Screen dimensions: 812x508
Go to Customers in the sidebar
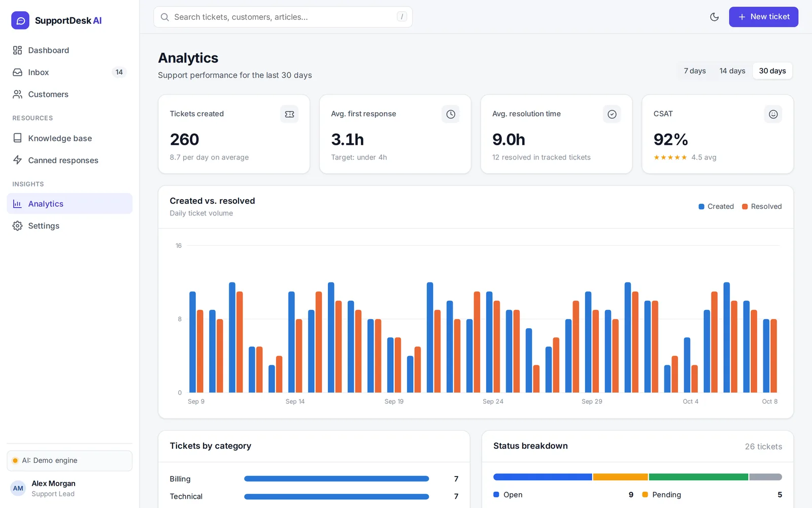(x=70, y=94)
